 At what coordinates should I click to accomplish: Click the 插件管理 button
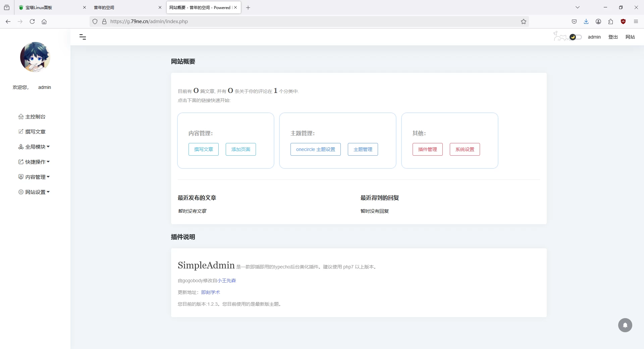(x=427, y=149)
